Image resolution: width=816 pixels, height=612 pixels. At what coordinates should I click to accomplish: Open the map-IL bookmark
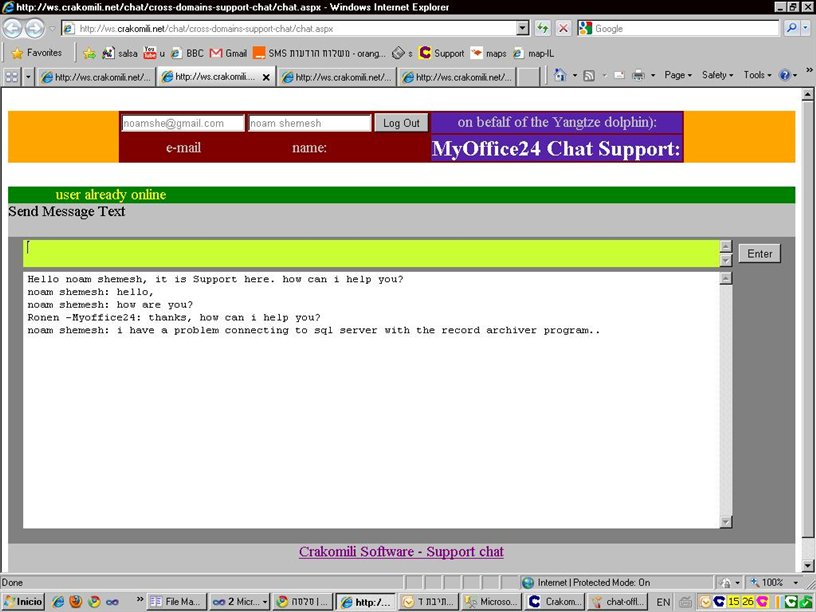click(533, 53)
